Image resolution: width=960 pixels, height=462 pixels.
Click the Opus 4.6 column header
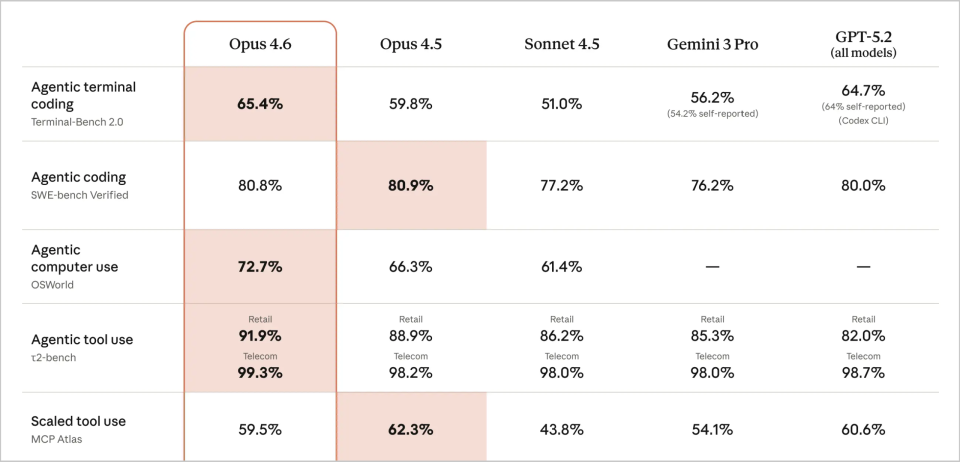click(x=260, y=44)
